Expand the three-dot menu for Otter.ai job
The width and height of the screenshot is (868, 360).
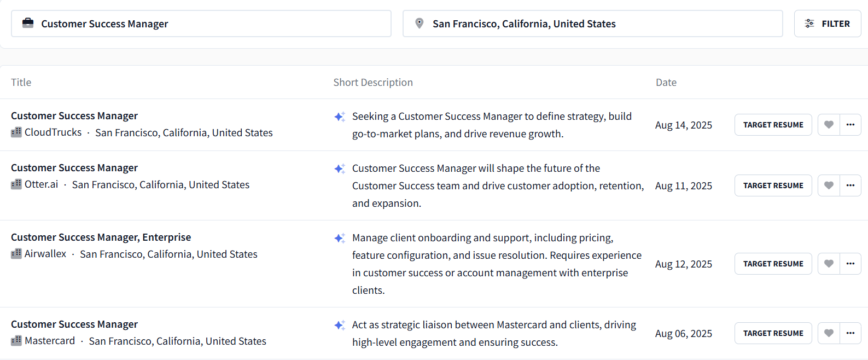coord(850,185)
